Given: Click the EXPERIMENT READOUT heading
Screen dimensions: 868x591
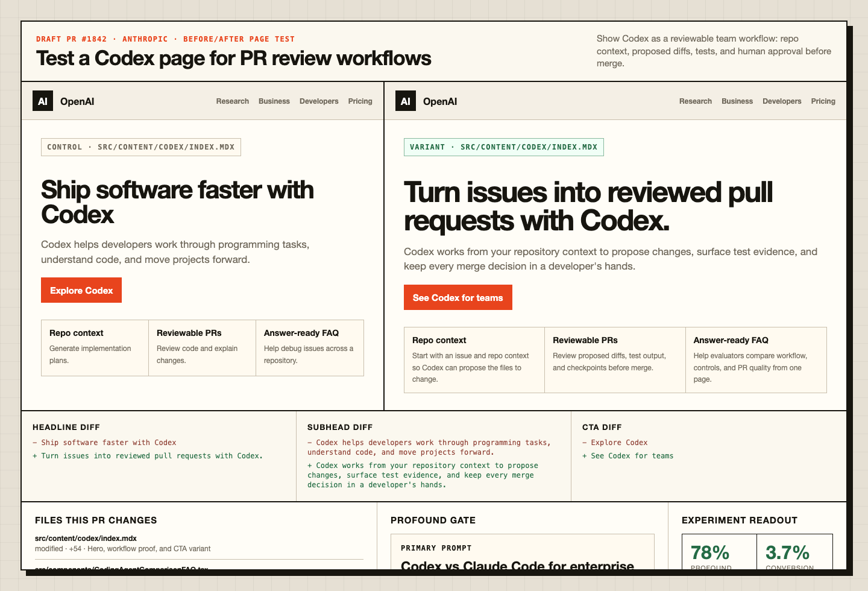Looking at the screenshot, I should pos(740,520).
